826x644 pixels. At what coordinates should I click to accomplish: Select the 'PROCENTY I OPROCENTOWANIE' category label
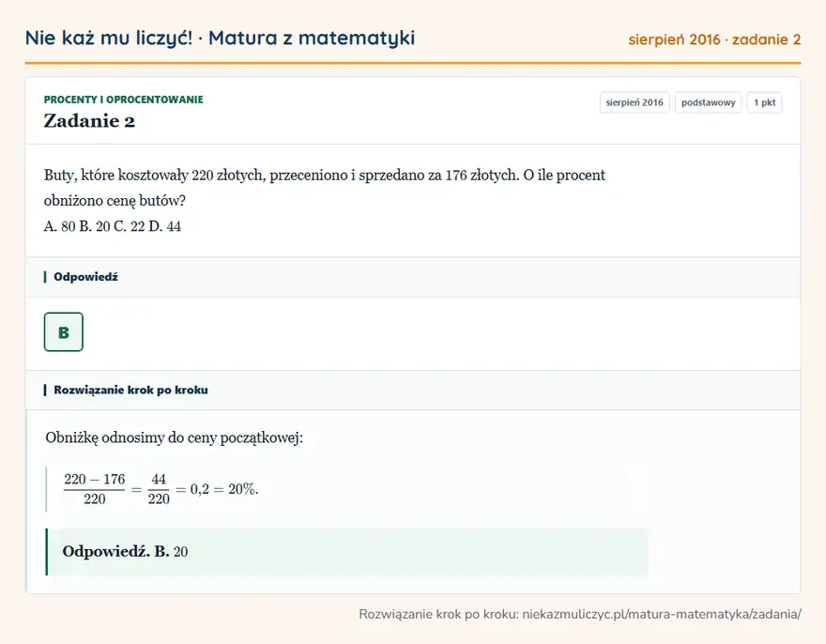tap(123, 100)
